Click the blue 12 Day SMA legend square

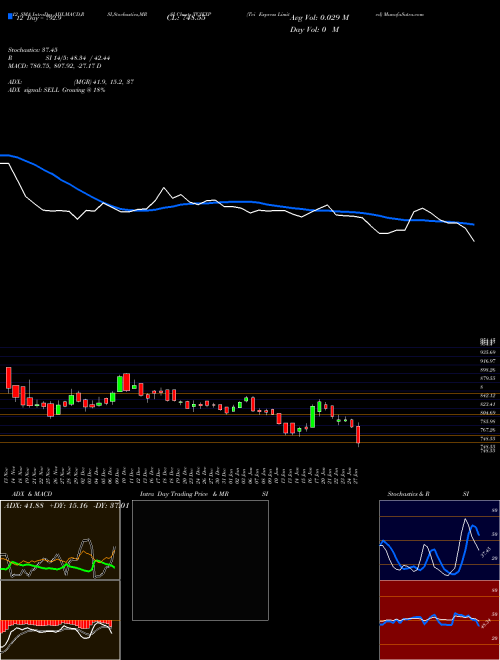[x=10, y=16]
